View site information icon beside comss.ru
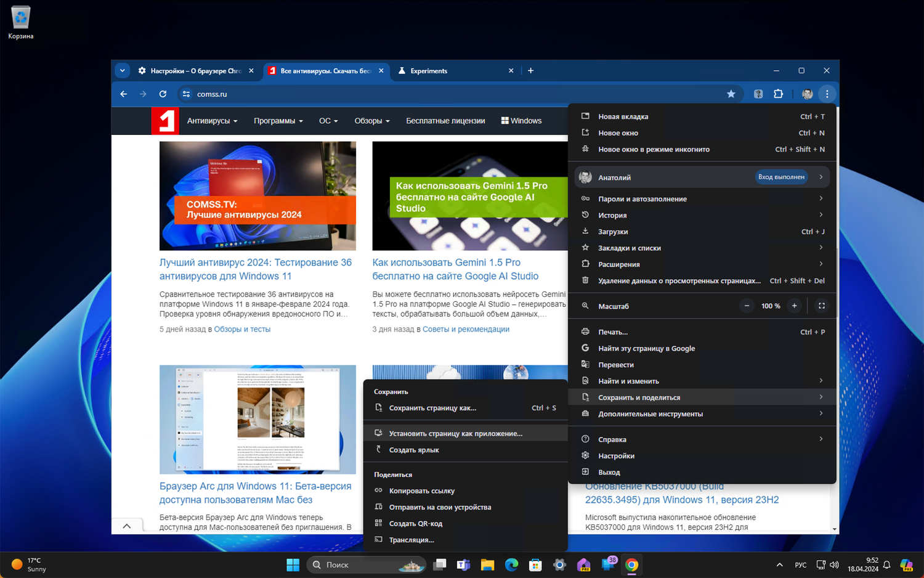 (186, 94)
